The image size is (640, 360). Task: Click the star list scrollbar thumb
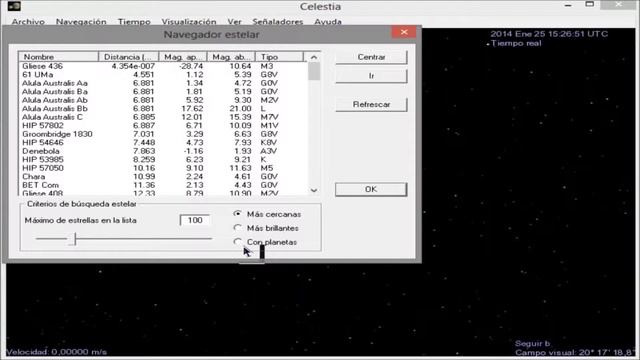pos(313,71)
